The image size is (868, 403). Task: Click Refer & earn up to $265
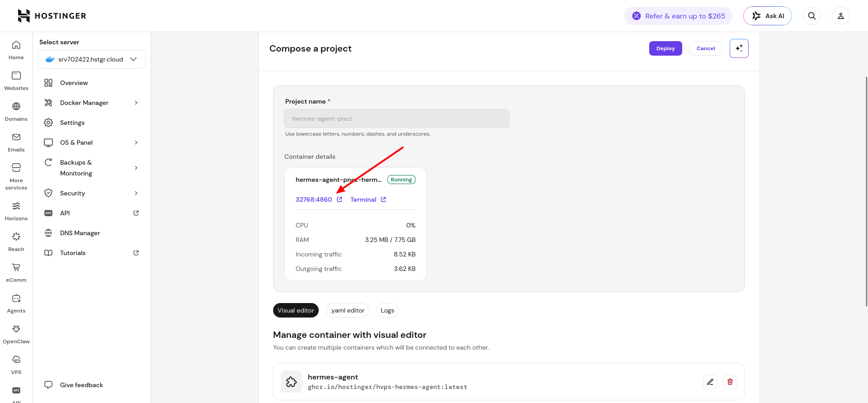678,16
